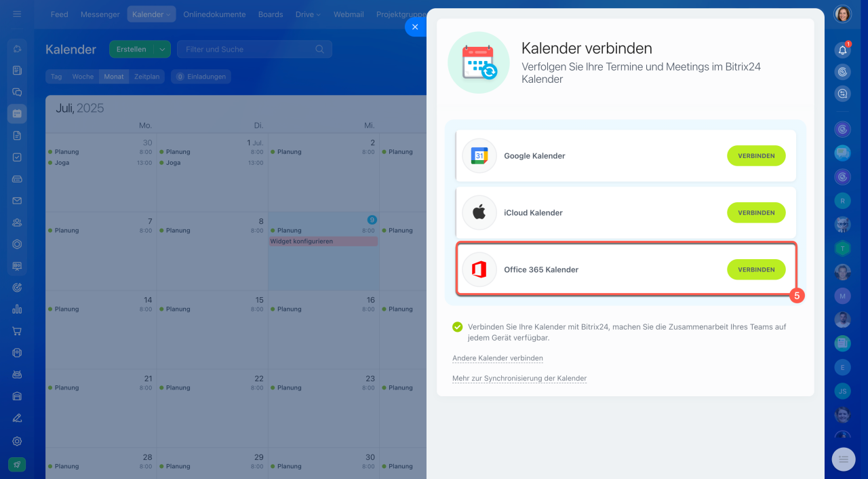Open the Joga event on July 1
This screenshot has height=479, width=868.
212,163
